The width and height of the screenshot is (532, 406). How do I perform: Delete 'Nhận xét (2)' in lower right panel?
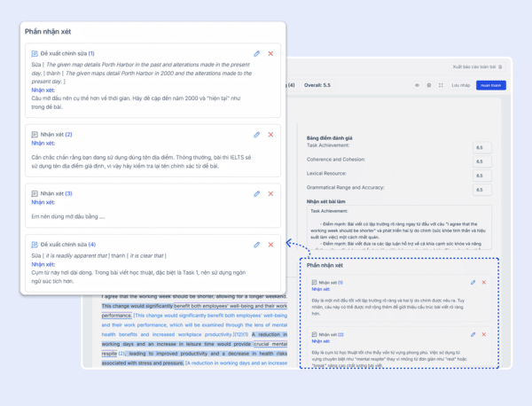point(484,334)
